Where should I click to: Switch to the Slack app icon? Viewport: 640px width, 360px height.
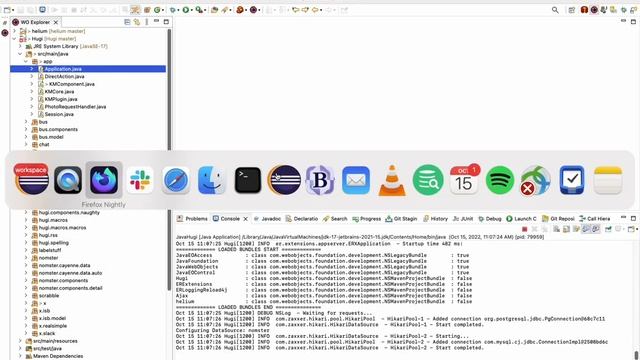[140, 180]
